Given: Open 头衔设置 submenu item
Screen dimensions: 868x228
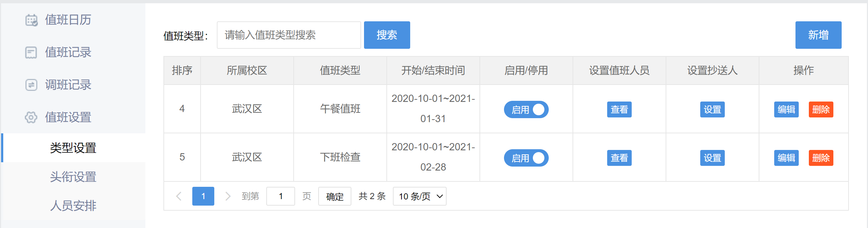Looking at the screenshot, I should click(x=73, y=177).
